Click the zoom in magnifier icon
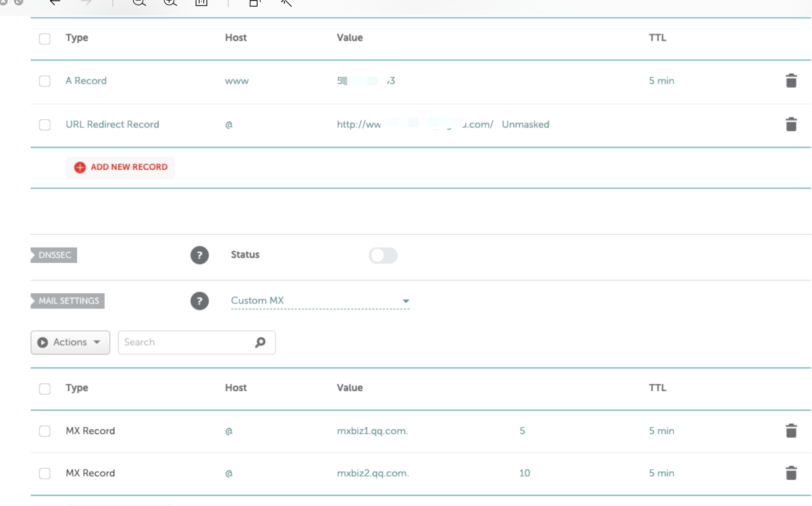The image size is (812, 506). (x=170, y=3)
